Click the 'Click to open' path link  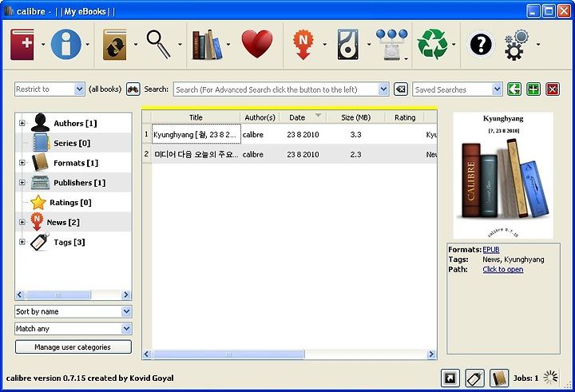click(503, 270)
